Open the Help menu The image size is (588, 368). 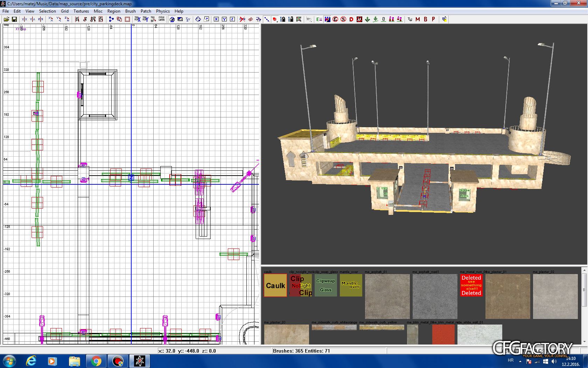[179, 11]
